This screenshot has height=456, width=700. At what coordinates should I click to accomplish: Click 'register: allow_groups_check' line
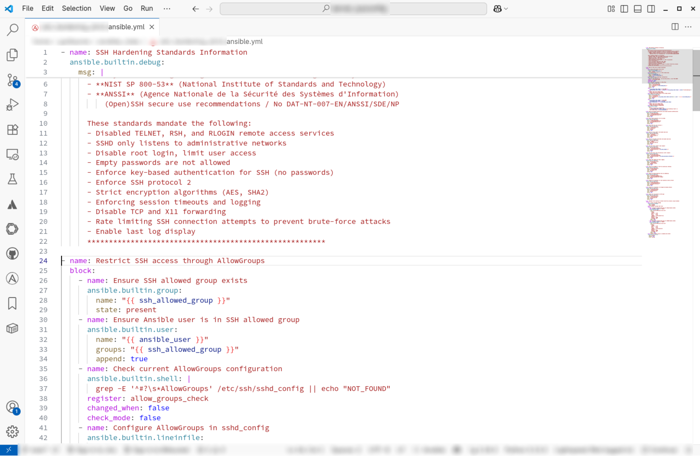(147, 398)
